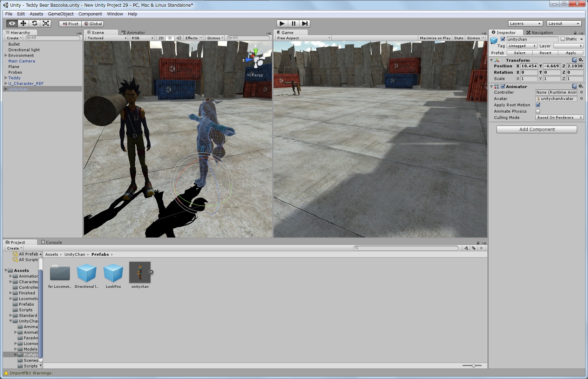The width and height of the screenshot is (588, 379).
Task: Open Transform component gear settings
Action: click(581, 60)
